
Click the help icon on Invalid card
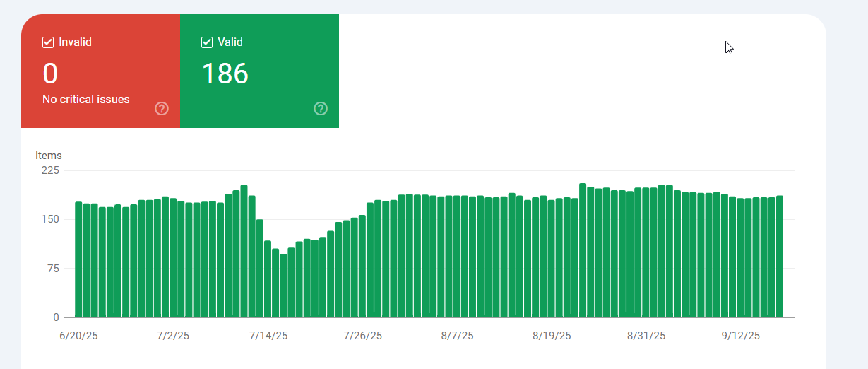point(162,108)
